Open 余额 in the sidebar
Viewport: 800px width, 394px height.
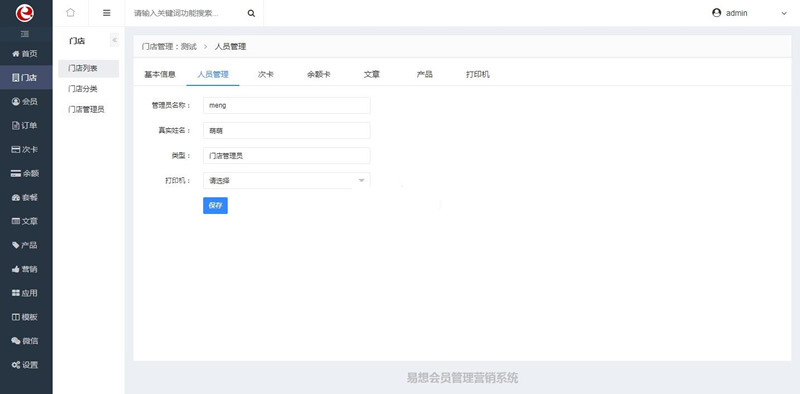coord(26,174)
